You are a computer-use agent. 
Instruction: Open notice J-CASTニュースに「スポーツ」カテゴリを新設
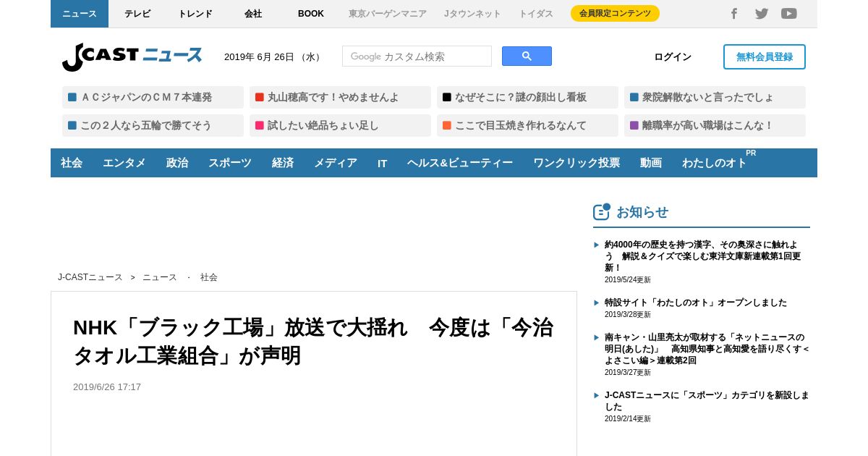coord(707,401)
